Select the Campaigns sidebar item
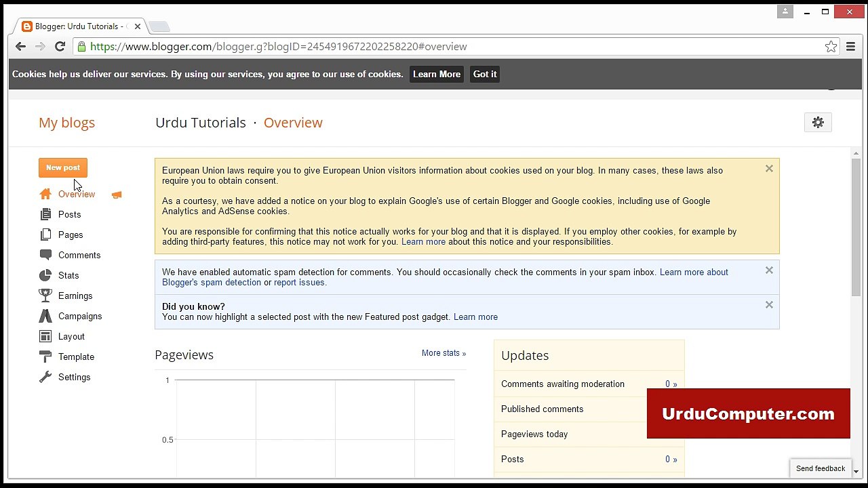This screenshot has height=488, width=868. coord(71,316)
